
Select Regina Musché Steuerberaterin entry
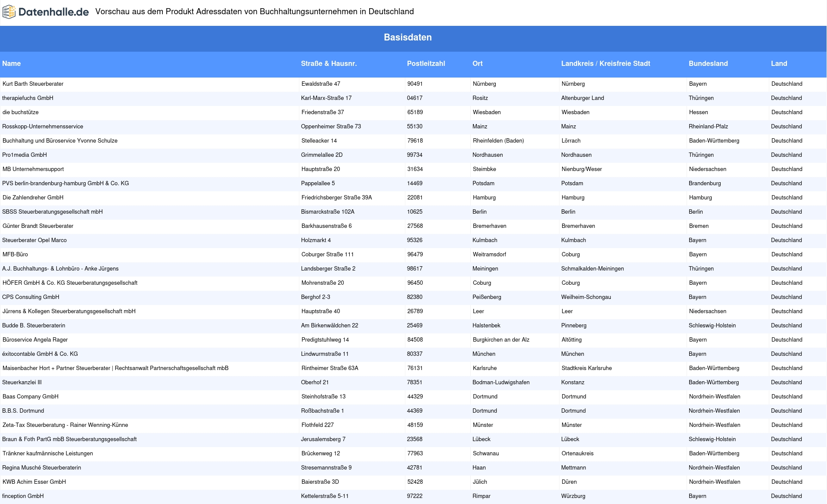pyautogui.click(x=41, y=467)
